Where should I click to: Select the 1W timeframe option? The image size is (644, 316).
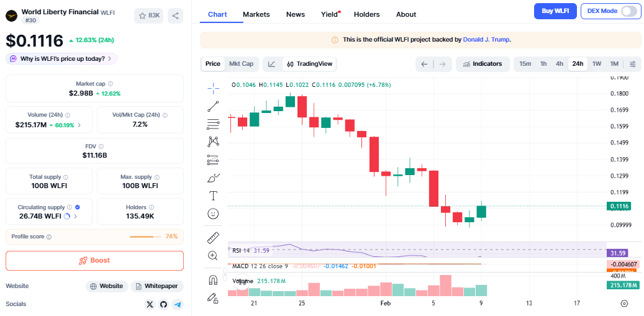[596, 64]
